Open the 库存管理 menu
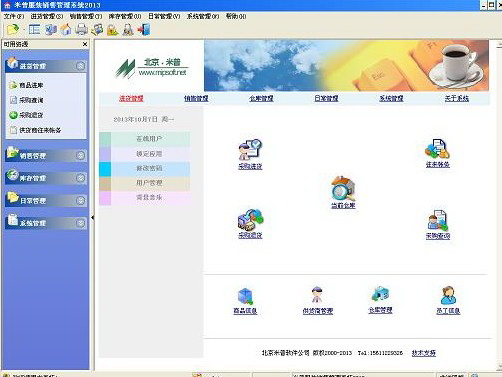 (x=125, y=16)
